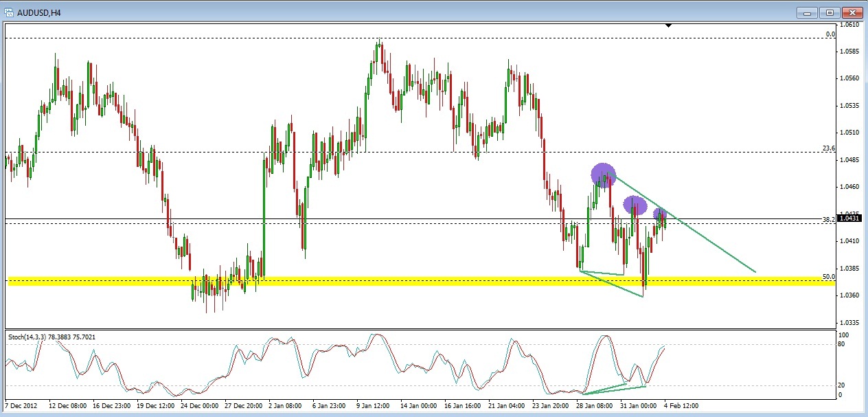Click the 0.0 Fibonacci level label
The image size is (868, 417).
[830, 34]
